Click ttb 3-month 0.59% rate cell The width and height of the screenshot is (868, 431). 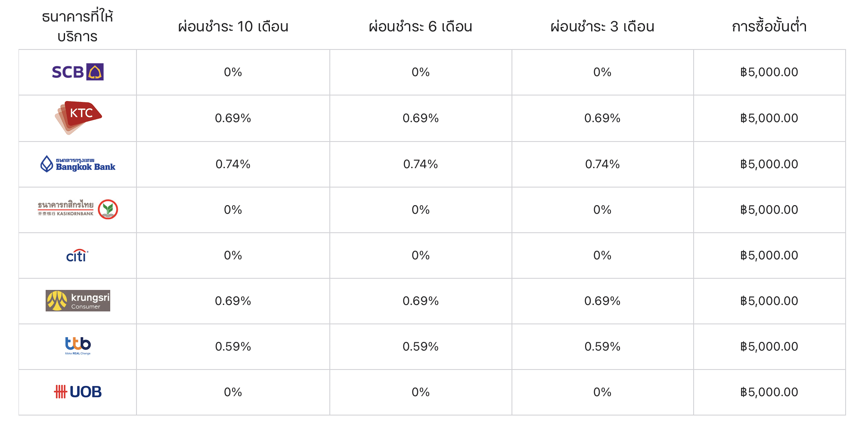tap(602, 347)
